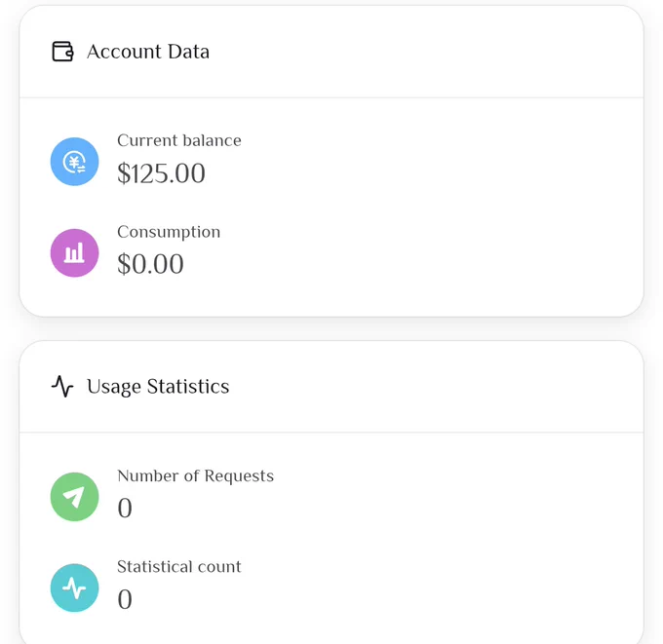Click the Consumption label
The width and height of the screenshot is (663, 644).
(x=169, y=232)
